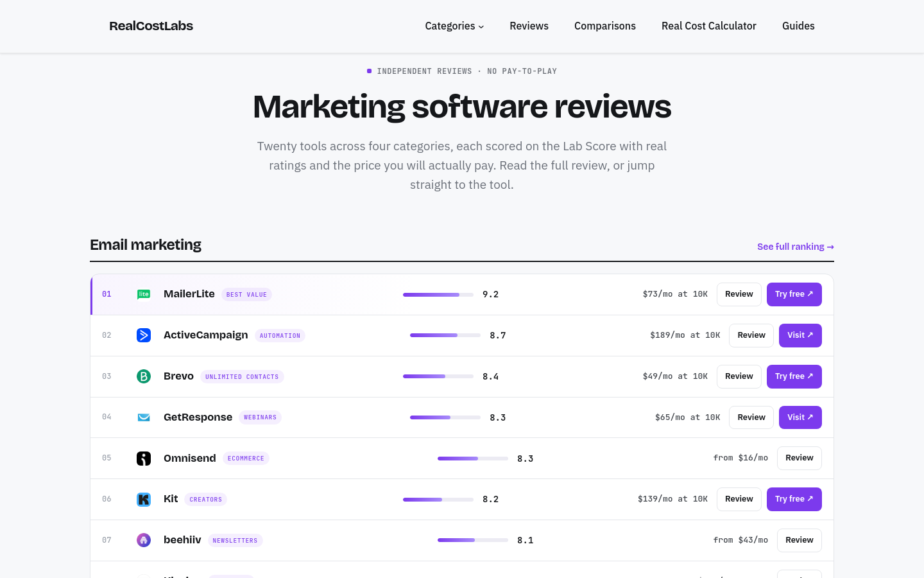
Task: Click the CREATORS tag
Action: click(x=205, y=500)
